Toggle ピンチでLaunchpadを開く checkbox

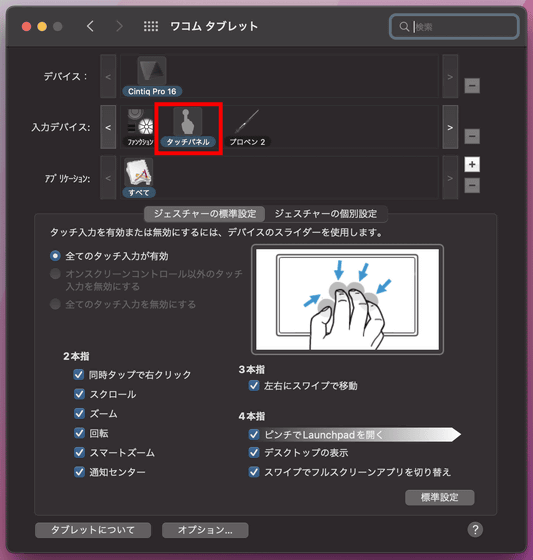point(254,435)
